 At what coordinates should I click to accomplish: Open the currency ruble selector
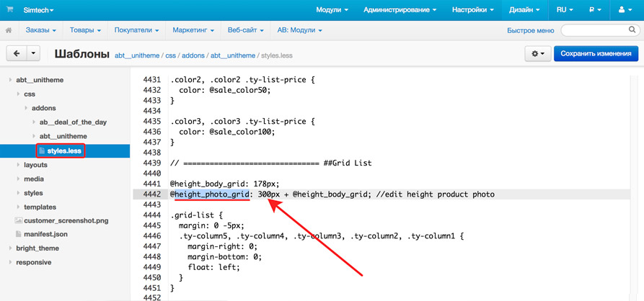point(595,11)
